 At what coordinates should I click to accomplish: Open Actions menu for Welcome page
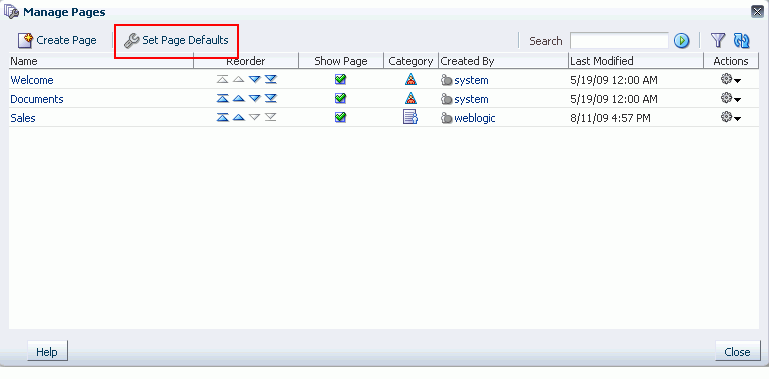coord(731,79)
